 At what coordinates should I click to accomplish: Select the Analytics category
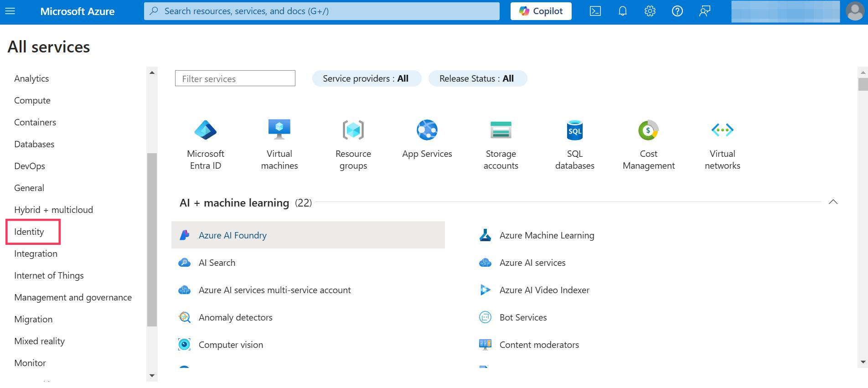click(31, 78)
